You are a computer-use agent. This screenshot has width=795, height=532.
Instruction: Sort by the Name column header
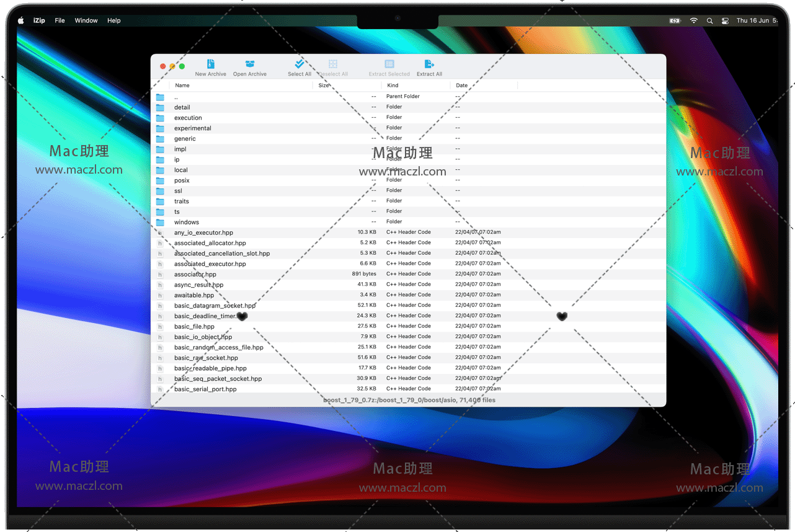point(241,86)
